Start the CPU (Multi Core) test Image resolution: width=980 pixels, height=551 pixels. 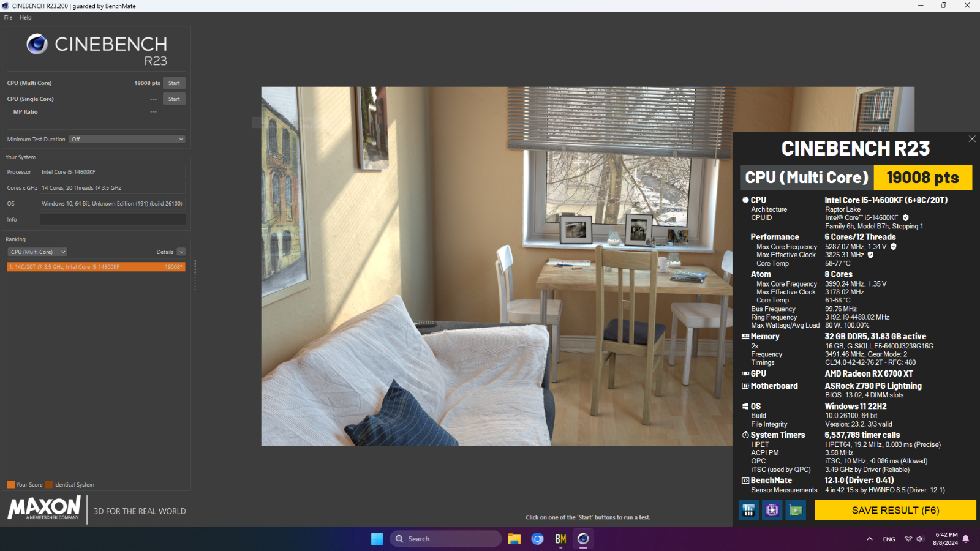click(x=174, y=83)
